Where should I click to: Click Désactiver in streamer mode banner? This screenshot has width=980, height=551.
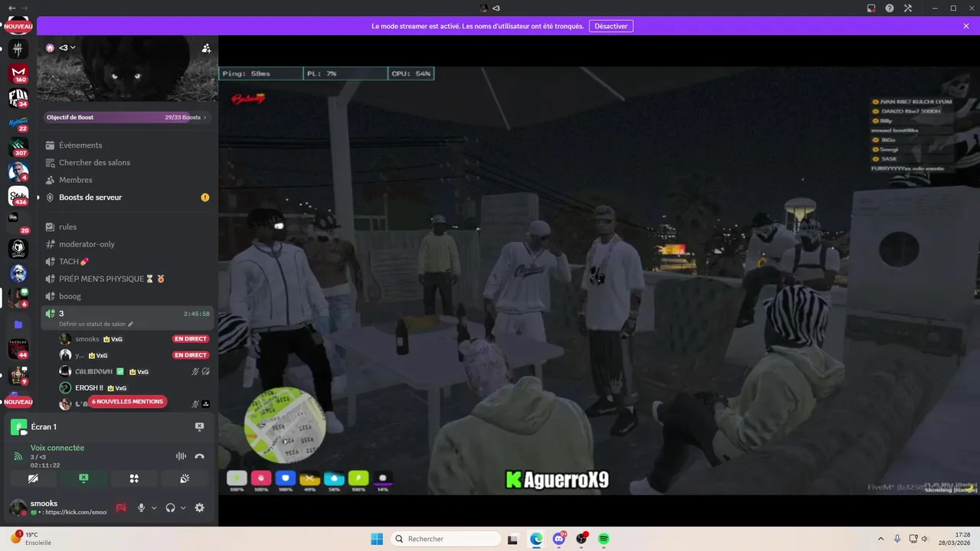(x=611, y=26)
